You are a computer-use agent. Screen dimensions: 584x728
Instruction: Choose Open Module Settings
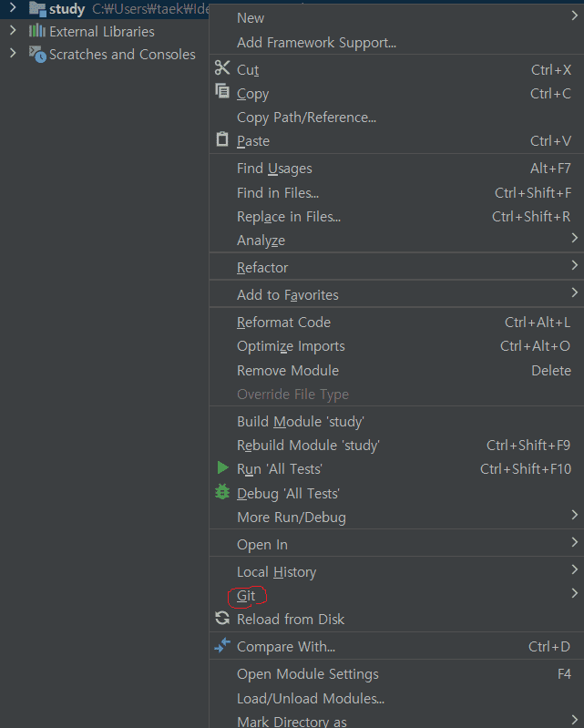coord(307,673)
